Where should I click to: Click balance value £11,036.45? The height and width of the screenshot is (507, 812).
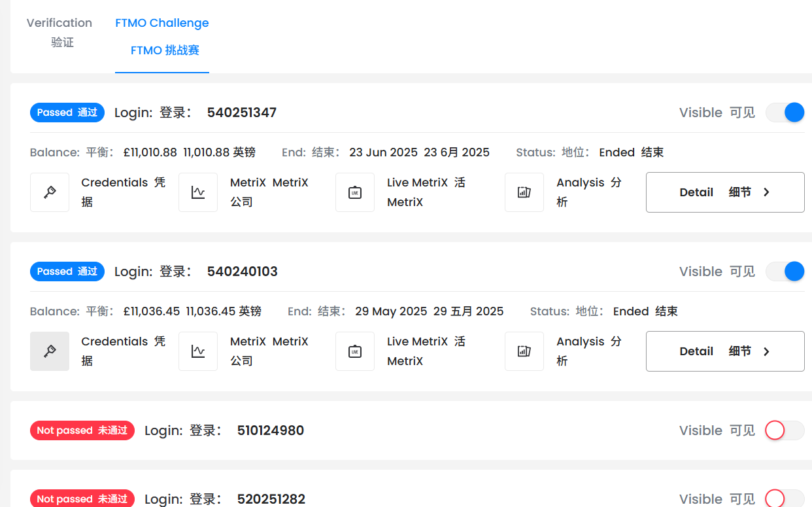coord(152,311)
